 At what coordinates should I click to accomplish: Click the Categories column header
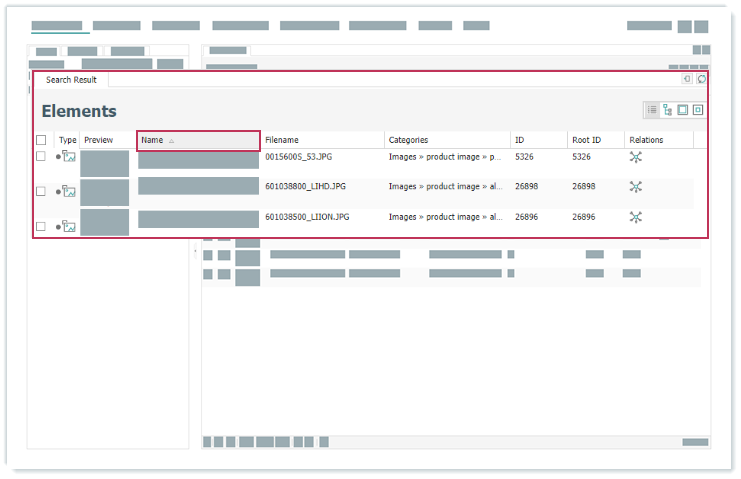click(x=408, y=141)
